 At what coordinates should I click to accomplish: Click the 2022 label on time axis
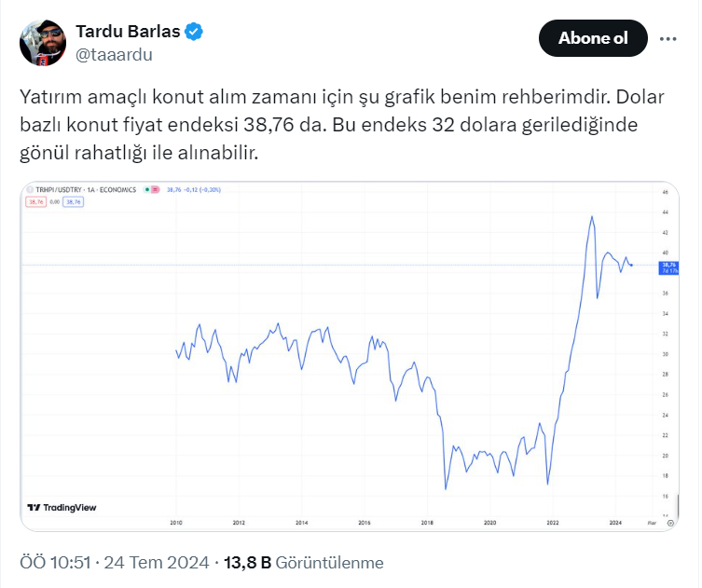(552, 525)
